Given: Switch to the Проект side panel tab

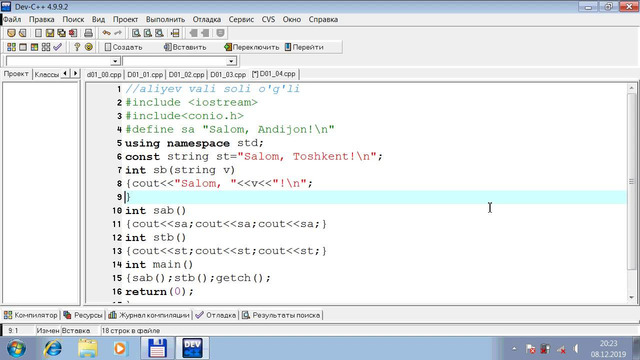Looking at the screenshot, I should (16, 74).
